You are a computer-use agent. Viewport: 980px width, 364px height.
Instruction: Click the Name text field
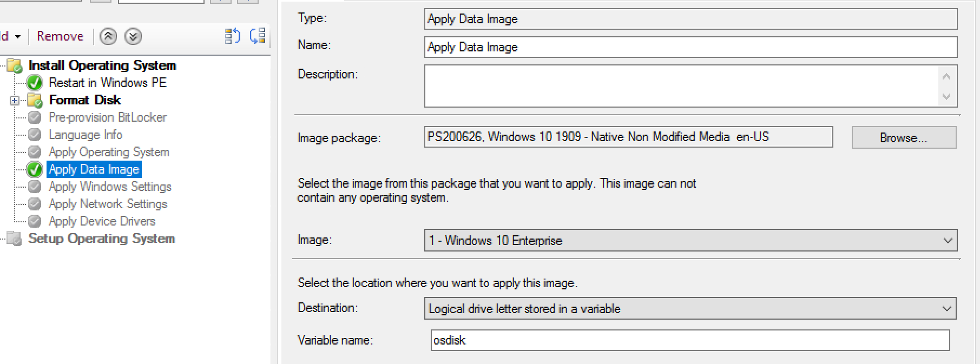coord(690,47)
